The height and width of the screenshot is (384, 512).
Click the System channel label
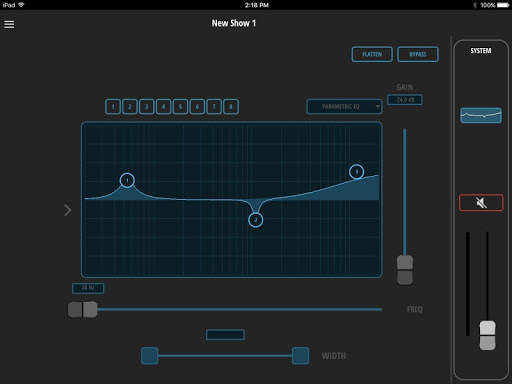pyautogui.click(x=481, y=51)
